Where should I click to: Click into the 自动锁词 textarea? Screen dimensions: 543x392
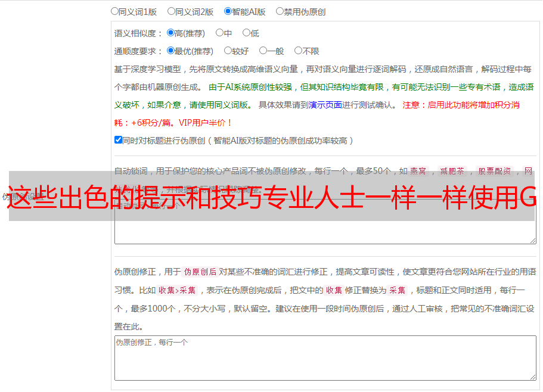tap(325, 222)
